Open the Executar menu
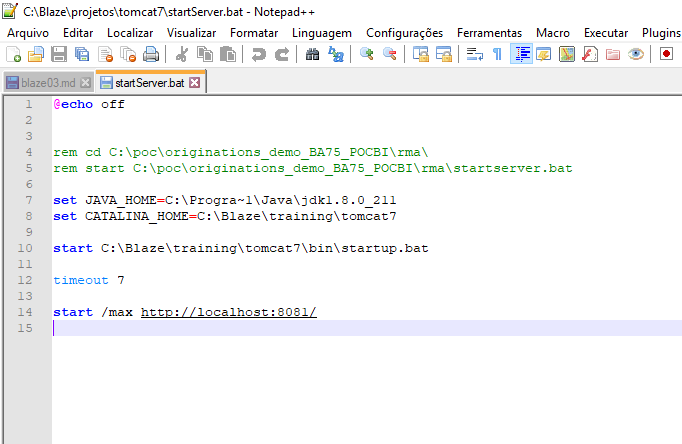The image size is (682, 444). coord(606,33)
